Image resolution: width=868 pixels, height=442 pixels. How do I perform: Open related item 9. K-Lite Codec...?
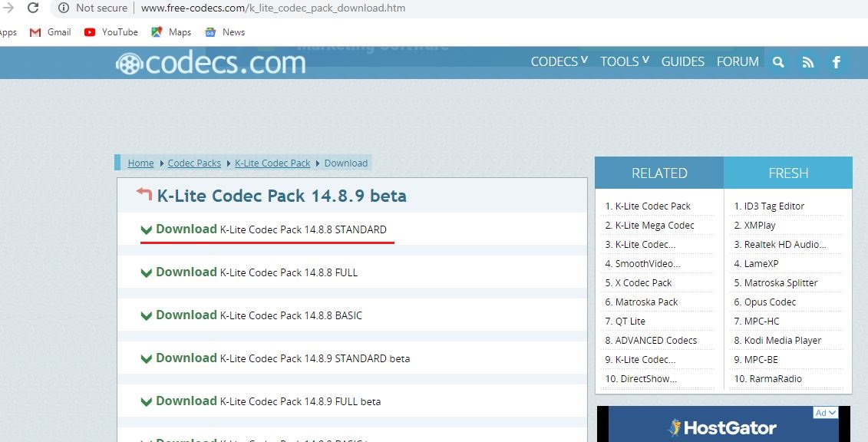[640, 360]
